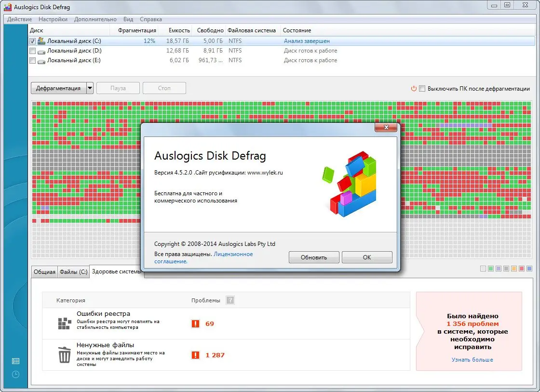Click the drive icon for Локальный диск (E:)
Viewport: 540px width, 392px height.
tap(41, 61)
